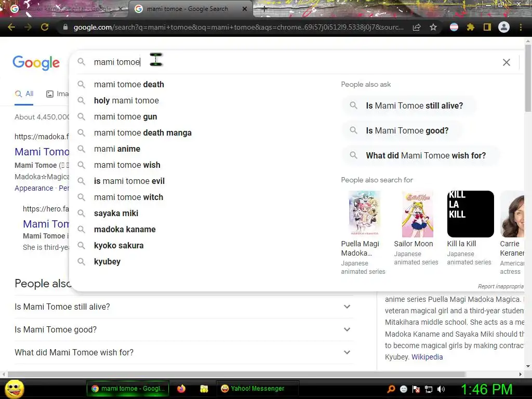Open Firefox from the taskbar

[181, 389]
